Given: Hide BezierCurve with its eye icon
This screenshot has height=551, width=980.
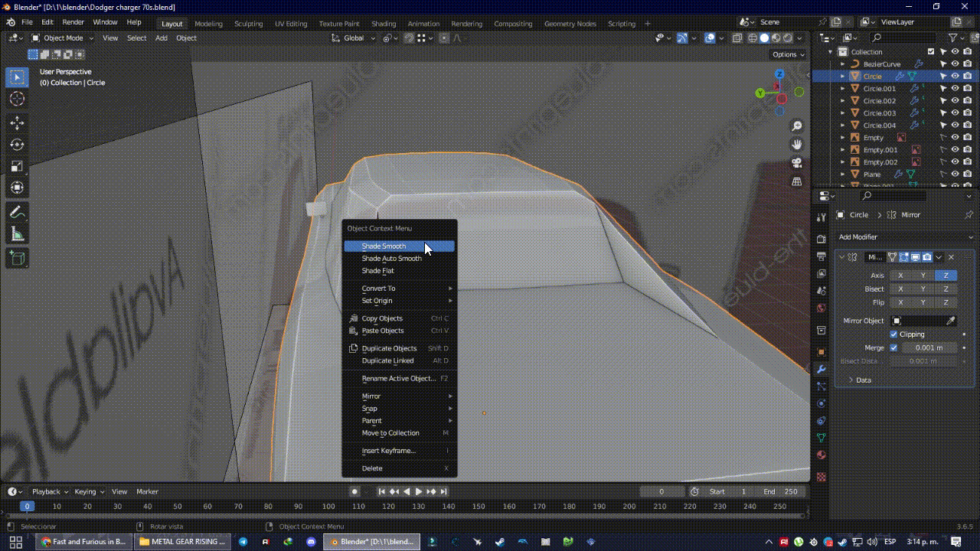Looking at the screenshot, I should 955,64.
